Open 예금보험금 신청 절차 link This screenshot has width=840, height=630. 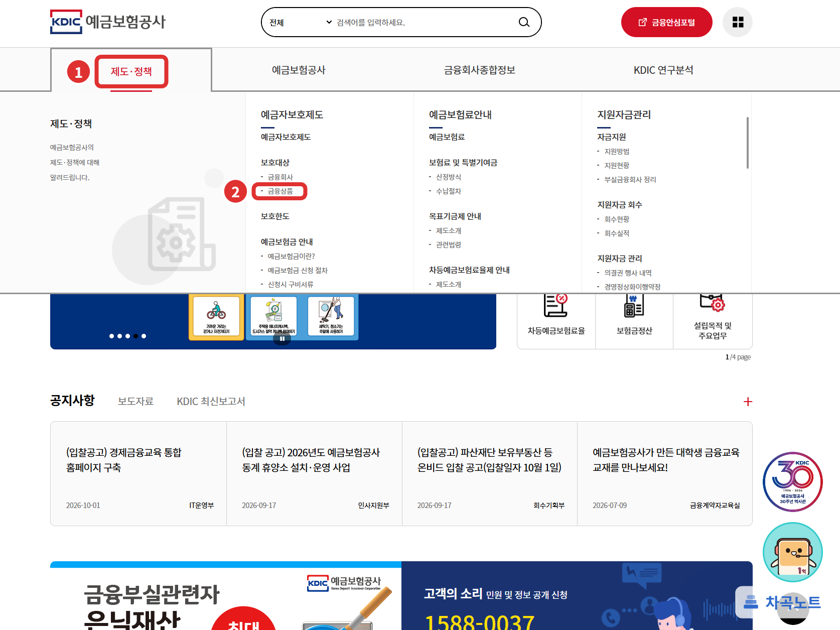pyautogui.click(x=297, y=271)
